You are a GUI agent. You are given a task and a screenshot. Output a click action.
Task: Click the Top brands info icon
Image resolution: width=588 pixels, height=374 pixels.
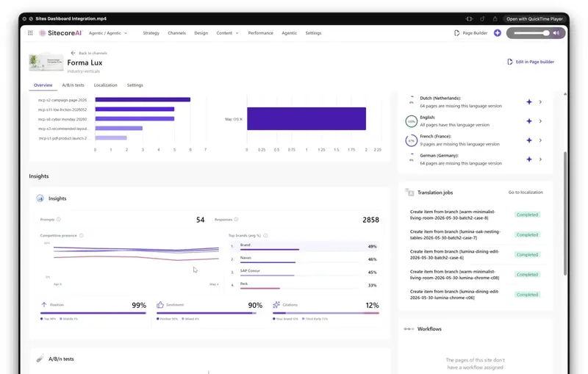click(265, 236)
